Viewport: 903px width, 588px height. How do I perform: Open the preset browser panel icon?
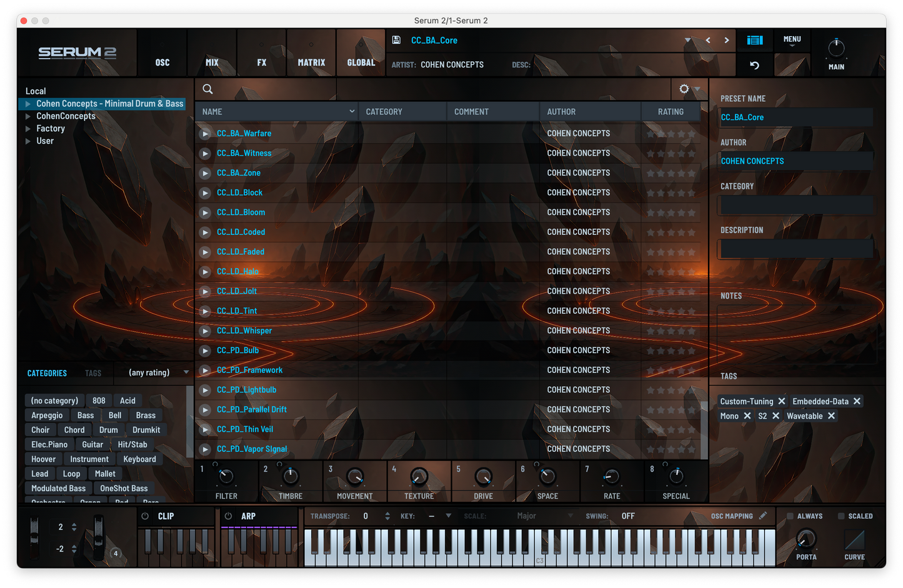point(754,40)
